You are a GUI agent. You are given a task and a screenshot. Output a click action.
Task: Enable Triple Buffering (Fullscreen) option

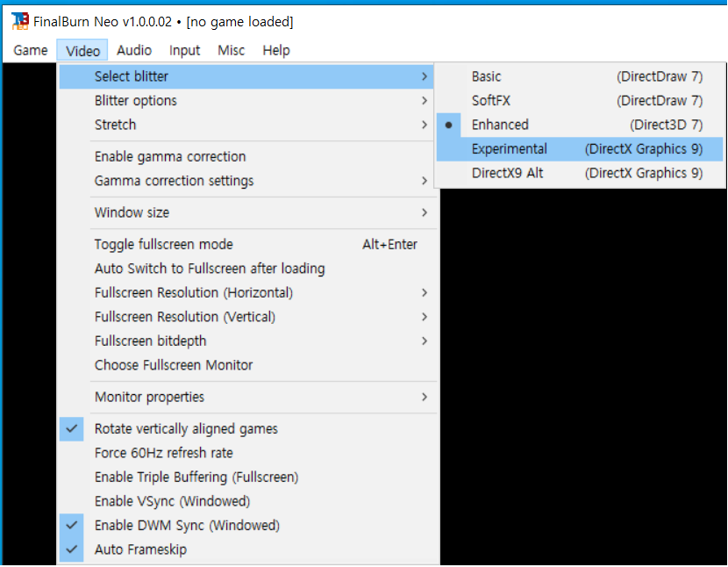click(246, 477)
